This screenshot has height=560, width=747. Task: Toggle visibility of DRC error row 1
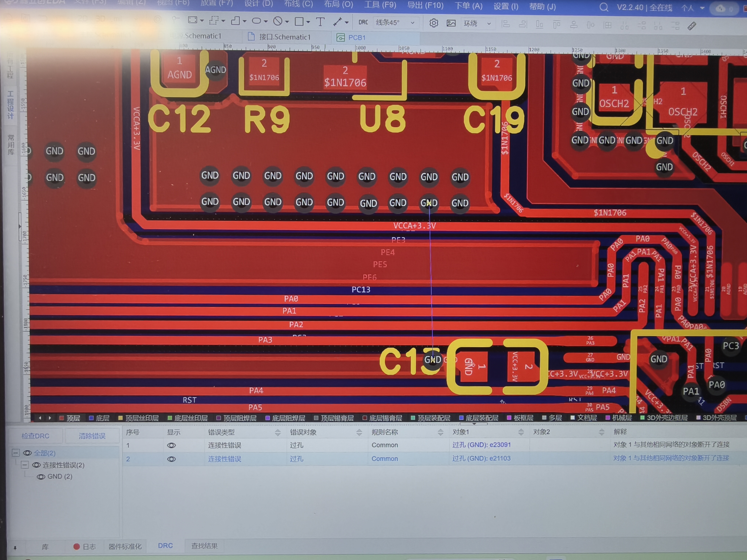coord(171,445)
